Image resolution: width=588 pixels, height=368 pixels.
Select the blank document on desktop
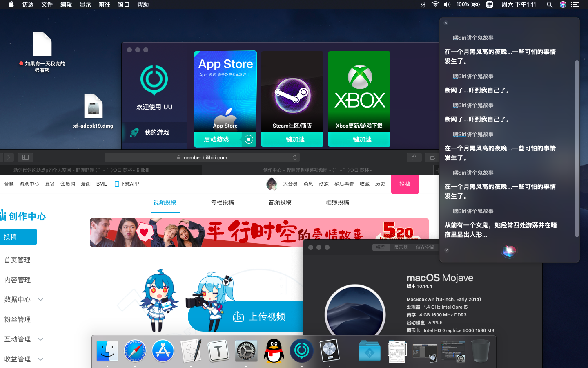click(x=42, y=52)
